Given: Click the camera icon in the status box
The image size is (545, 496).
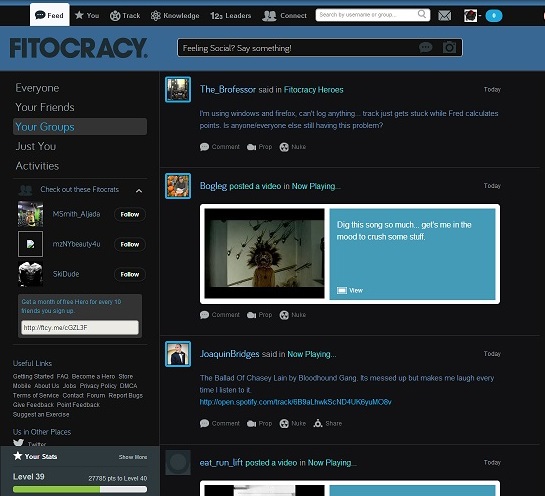Looking at the screenshot, I should pyautogui.click(x=449, y=47).
